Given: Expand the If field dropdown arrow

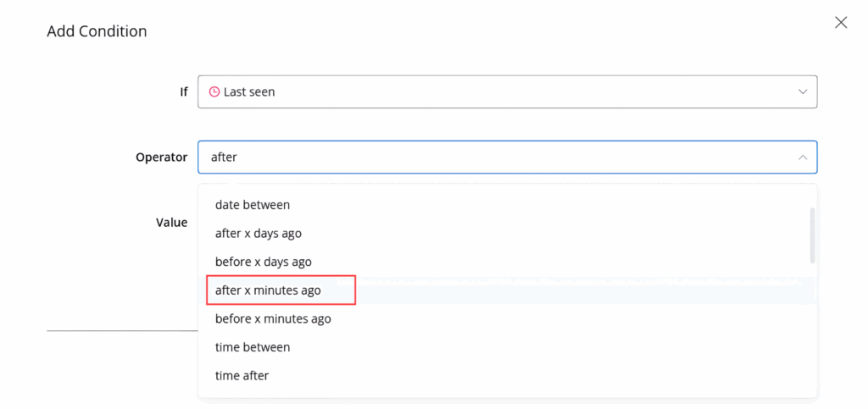Looking at the screenshot, I should point(803,91).
